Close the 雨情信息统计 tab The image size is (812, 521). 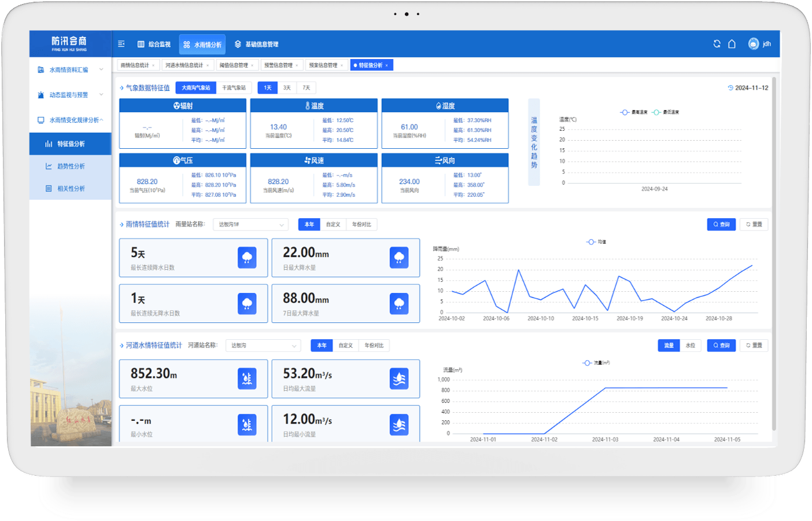pyautogui.click(x=153, y=65)
